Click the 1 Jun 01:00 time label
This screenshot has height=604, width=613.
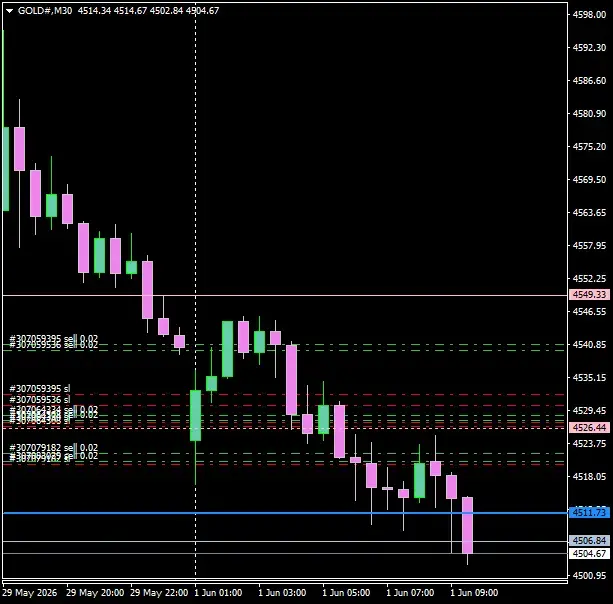pos(218,593)
